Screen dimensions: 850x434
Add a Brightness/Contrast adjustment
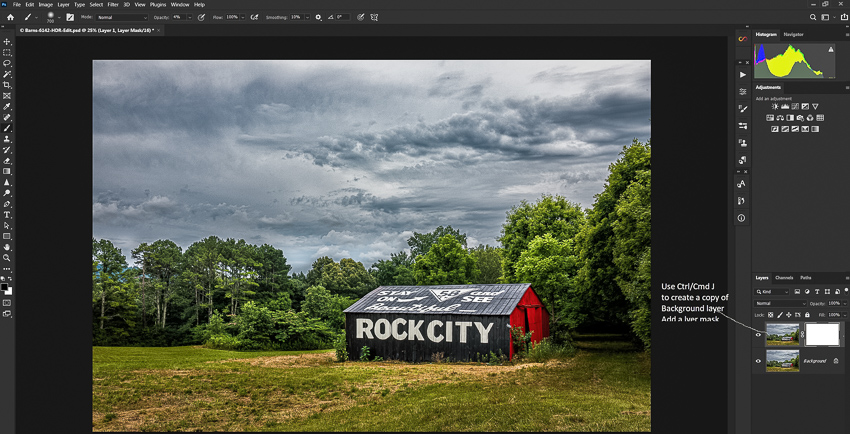774,106
